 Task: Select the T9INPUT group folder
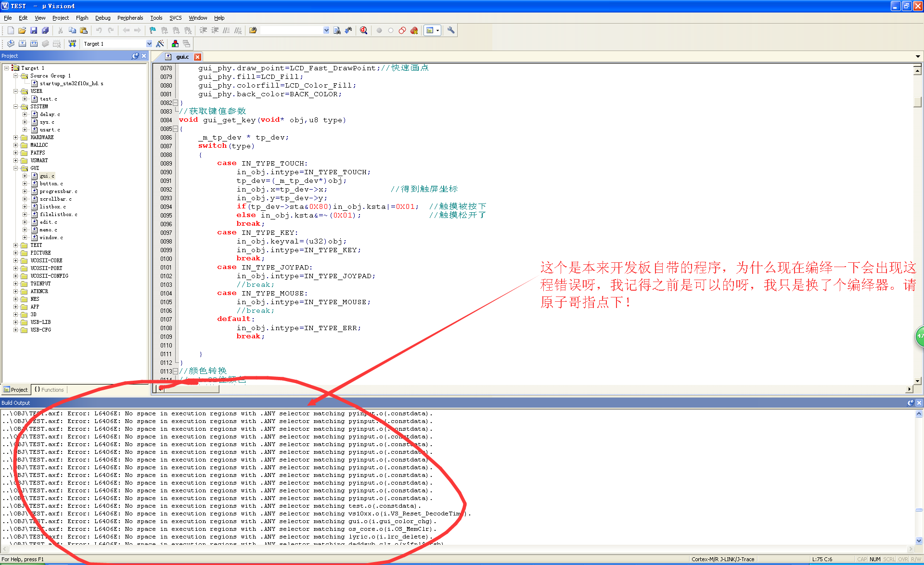[40, 284]
